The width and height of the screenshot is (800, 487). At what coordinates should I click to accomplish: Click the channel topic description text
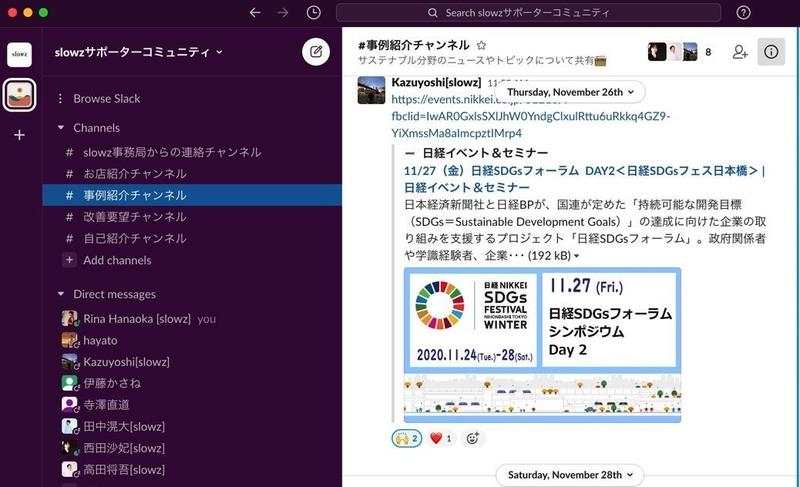(482, 61)
